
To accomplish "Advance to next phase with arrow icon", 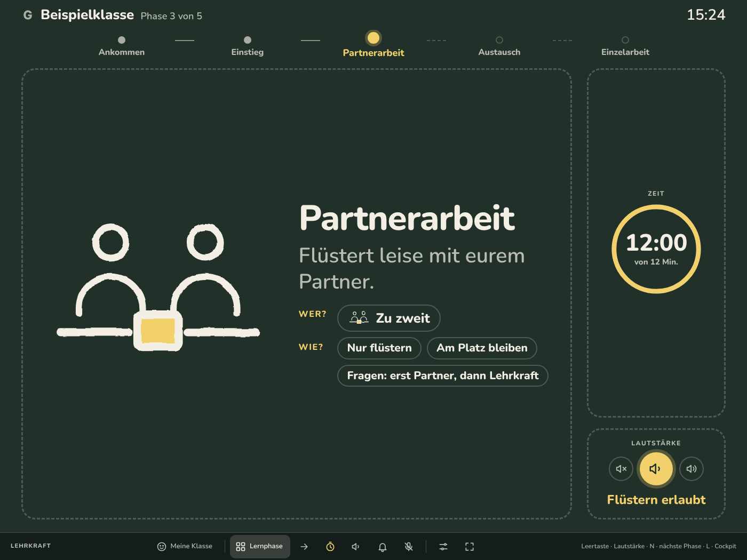I will coord(304,547).
